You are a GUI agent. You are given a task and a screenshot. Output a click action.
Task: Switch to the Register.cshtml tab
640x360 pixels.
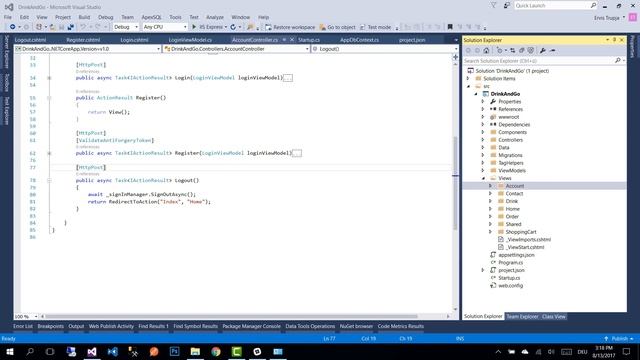point(83,40)
